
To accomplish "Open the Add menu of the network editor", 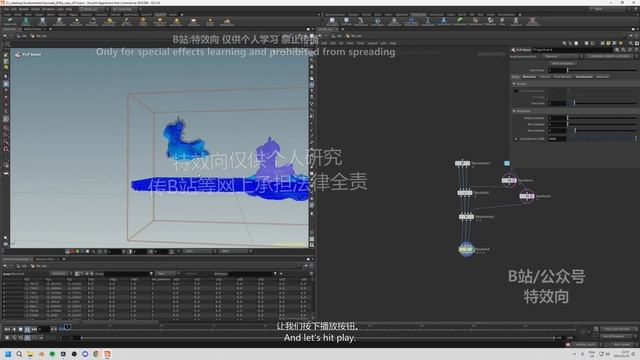I will tap(324, 43).
